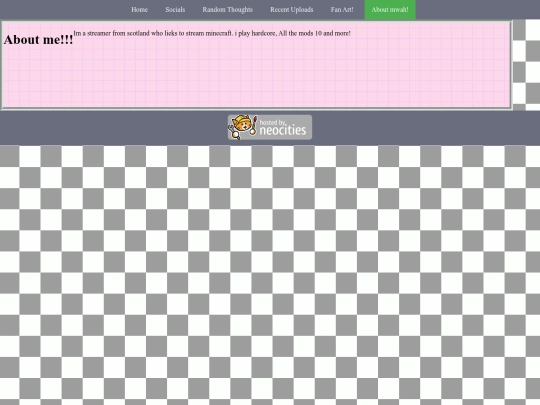The width and height of the screenshot is (540, 405).
Task: Click the Neocities cat mascot icon
Action: coord(243,127)
